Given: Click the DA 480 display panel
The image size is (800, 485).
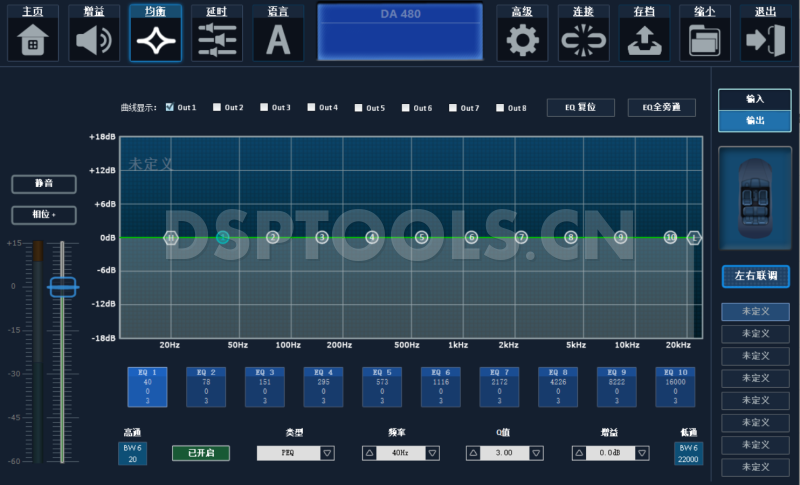Looking at the screenshot, I should [400, 32].
